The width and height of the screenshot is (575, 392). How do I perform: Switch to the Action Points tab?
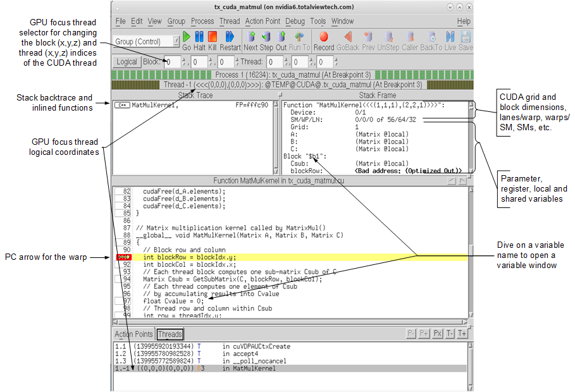[133, 334]
